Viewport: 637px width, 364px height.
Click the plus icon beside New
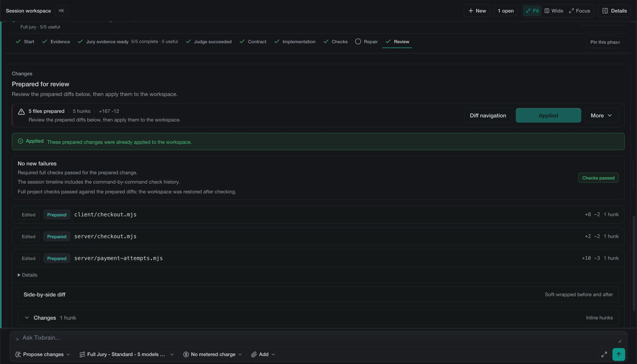(x=471, y=11)
